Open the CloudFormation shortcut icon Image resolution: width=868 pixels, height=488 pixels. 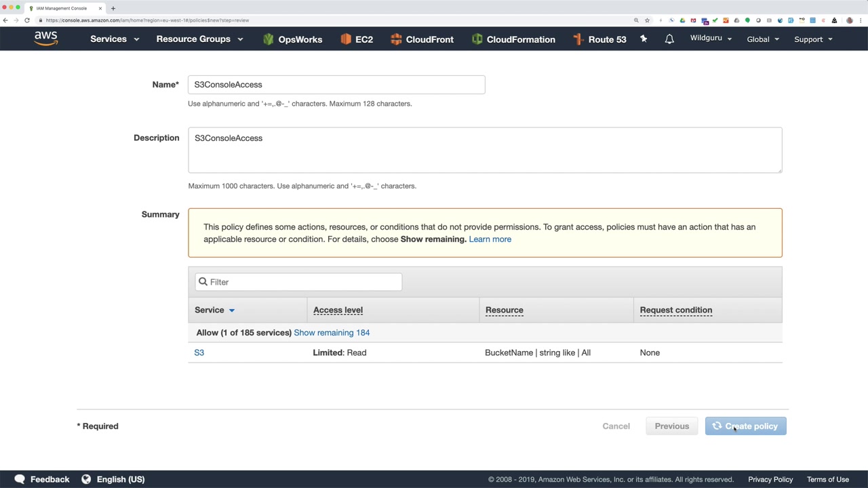tap(477, 39)
